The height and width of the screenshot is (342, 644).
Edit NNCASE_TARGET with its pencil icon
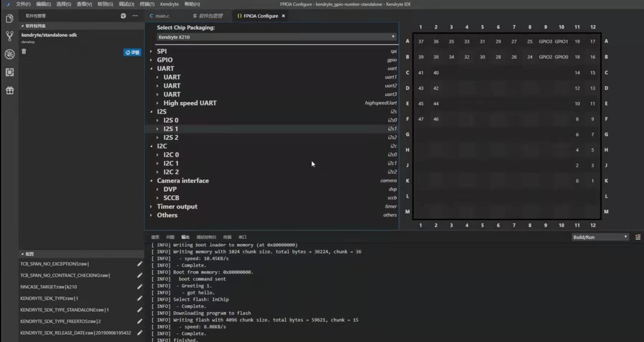coord(140,287)
